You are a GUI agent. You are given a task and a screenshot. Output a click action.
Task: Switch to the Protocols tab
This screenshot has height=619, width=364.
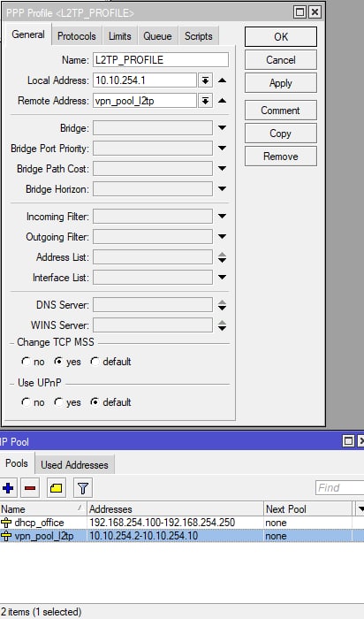[x=77, y=36]
